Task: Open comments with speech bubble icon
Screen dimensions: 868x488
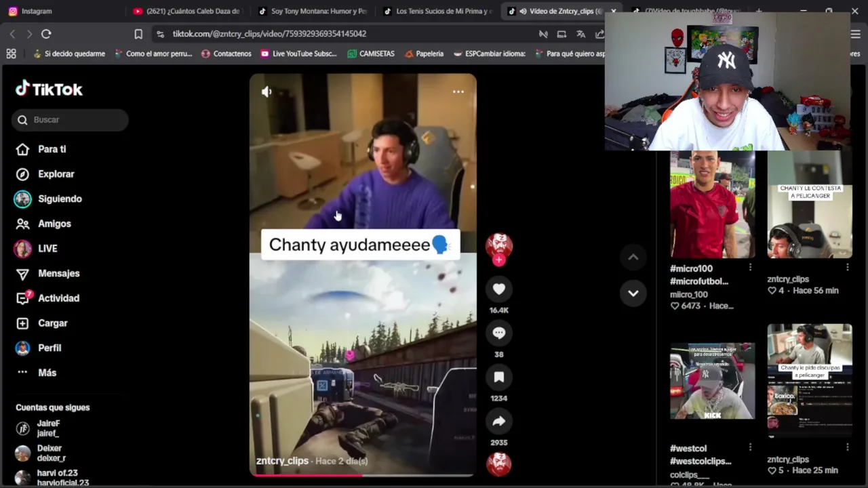Action: tap(499, 333)
